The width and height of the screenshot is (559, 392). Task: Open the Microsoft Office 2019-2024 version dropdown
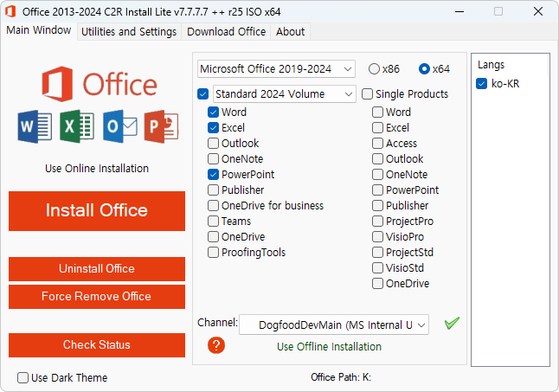coord(276,68)
